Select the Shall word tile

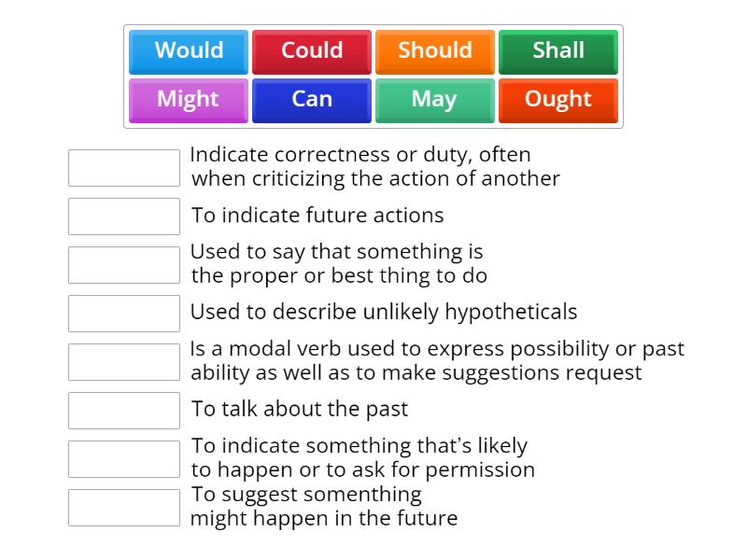click(x=557, y=52)
